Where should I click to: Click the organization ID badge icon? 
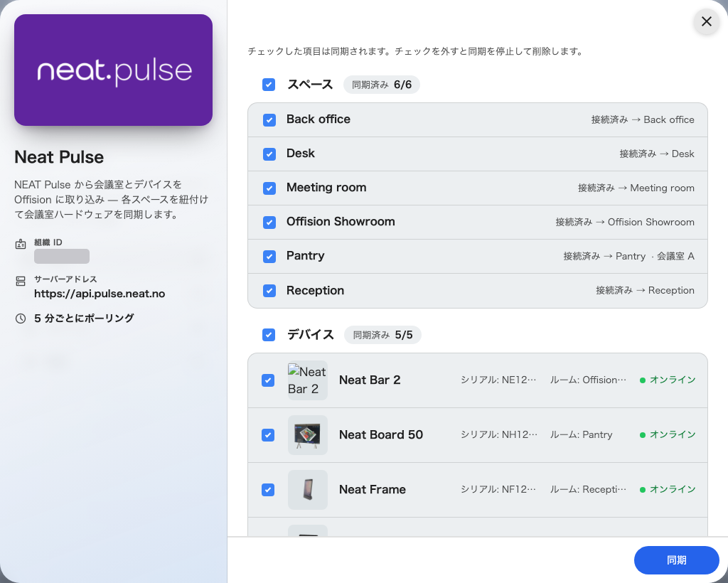pyautogui.click(x=21, y=244)
